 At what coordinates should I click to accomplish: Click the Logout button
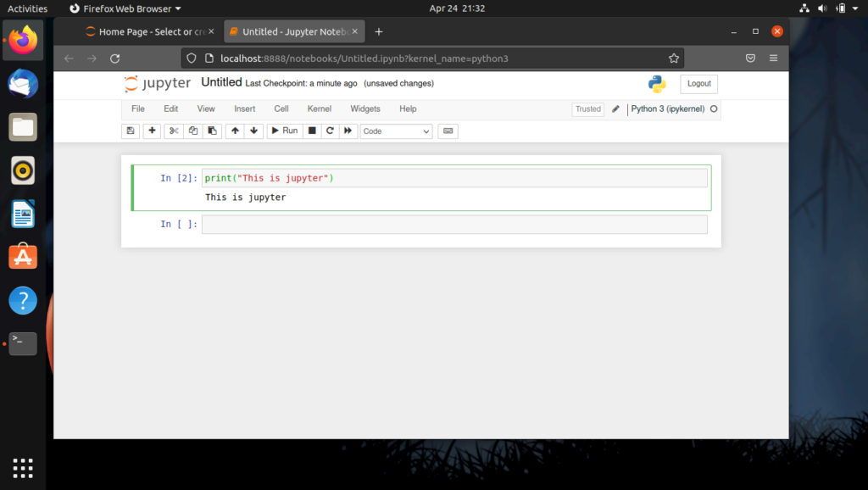pos(698,84)
